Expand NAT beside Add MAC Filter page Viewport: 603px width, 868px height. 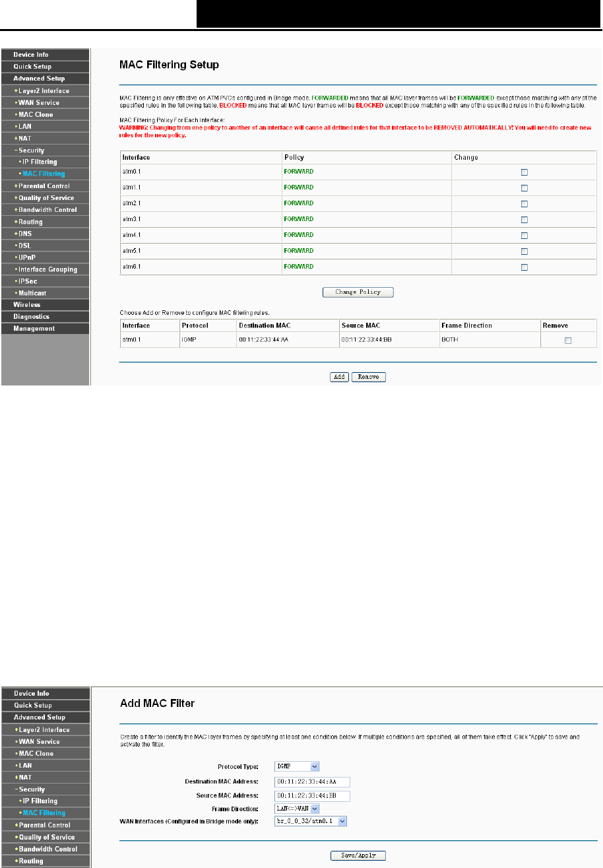[x=45, y=777]
